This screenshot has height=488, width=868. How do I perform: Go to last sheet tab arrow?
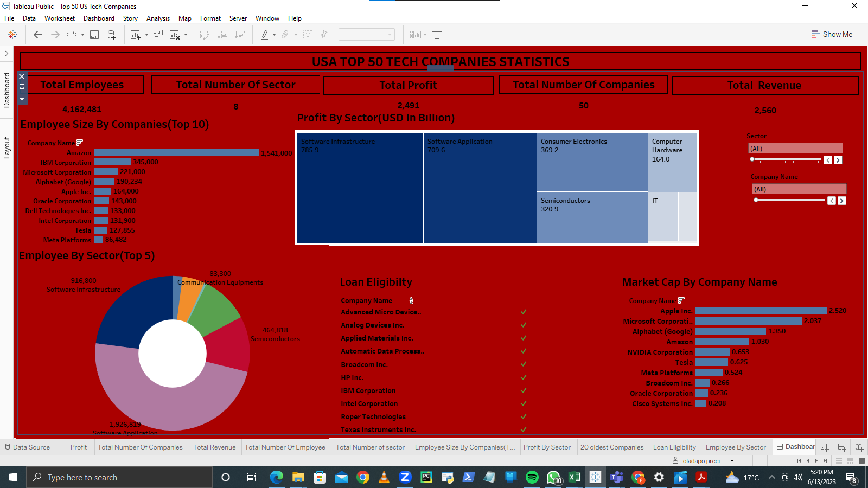tap(825, 461)
